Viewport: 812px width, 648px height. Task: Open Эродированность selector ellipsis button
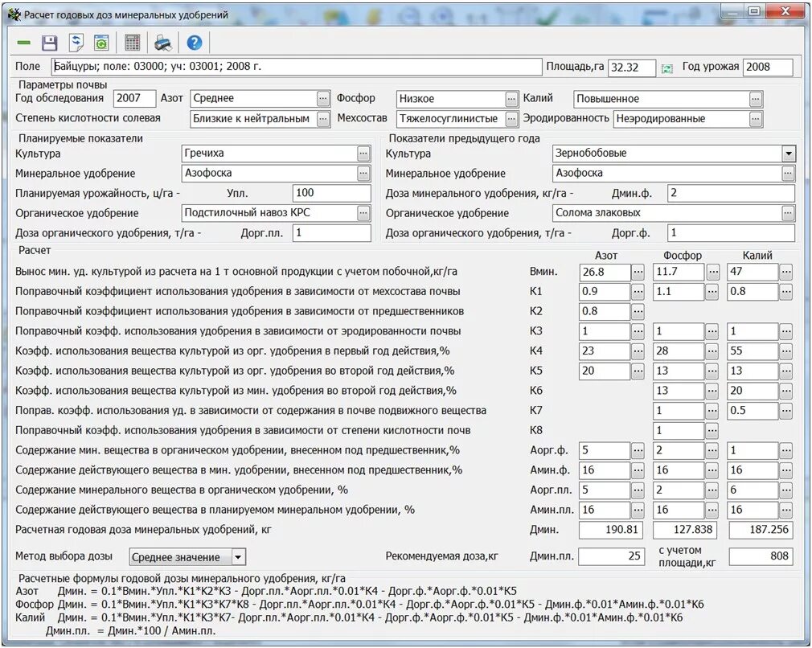click(x=756, y=119)
